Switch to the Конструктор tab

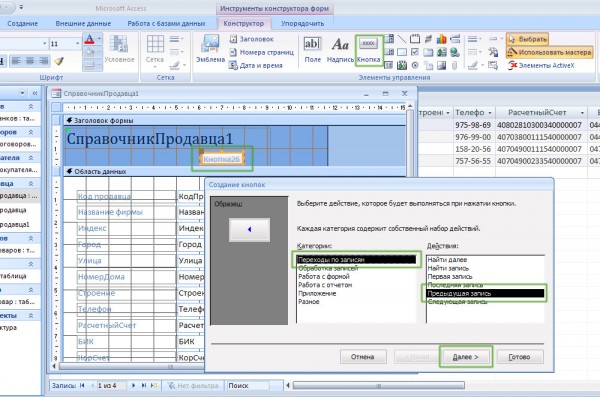pos(244,23)
